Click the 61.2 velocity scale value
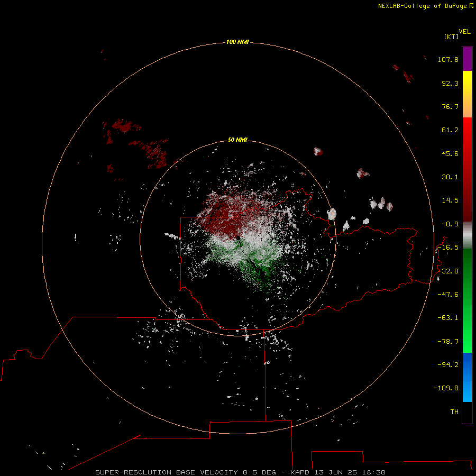The width and height of the screenshot is (476, 476). tap(450, 130)
